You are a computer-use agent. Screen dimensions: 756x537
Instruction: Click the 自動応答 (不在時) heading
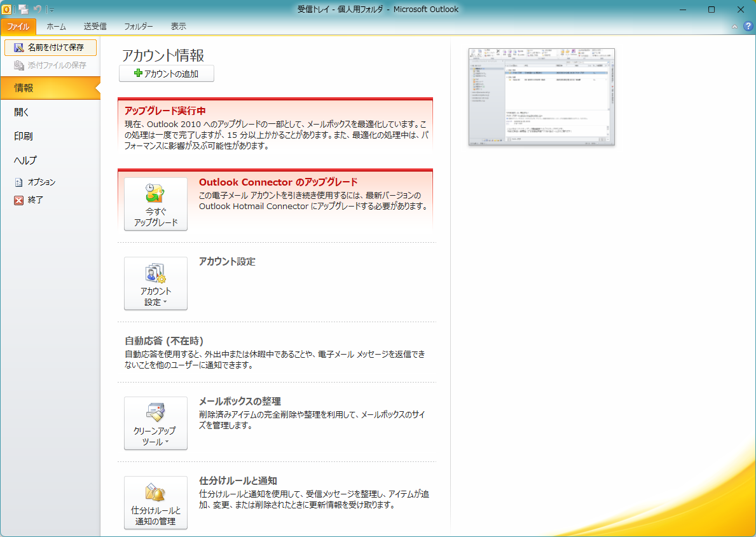[164, 341]
